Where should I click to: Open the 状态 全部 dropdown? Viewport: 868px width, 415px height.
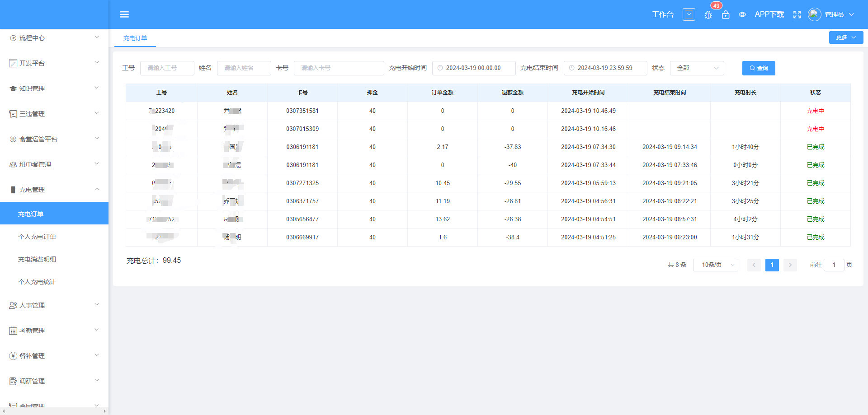coord(697,68)
